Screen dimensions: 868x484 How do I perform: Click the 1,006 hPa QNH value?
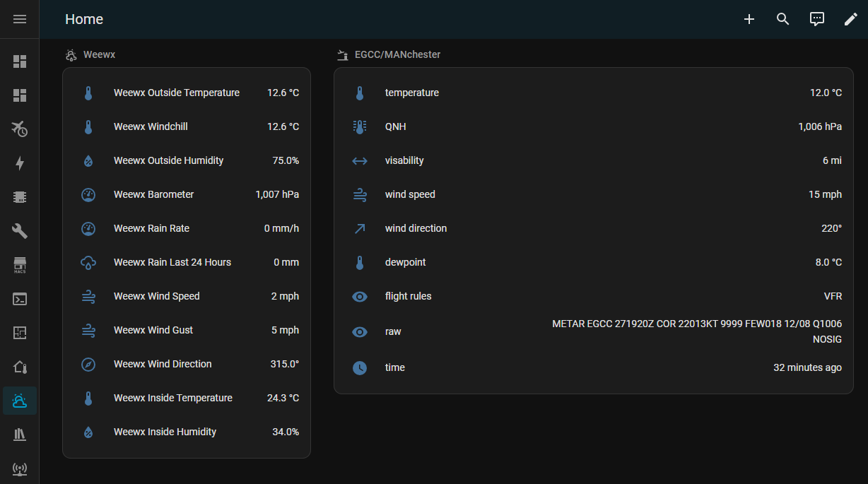(x=820, y=126)
